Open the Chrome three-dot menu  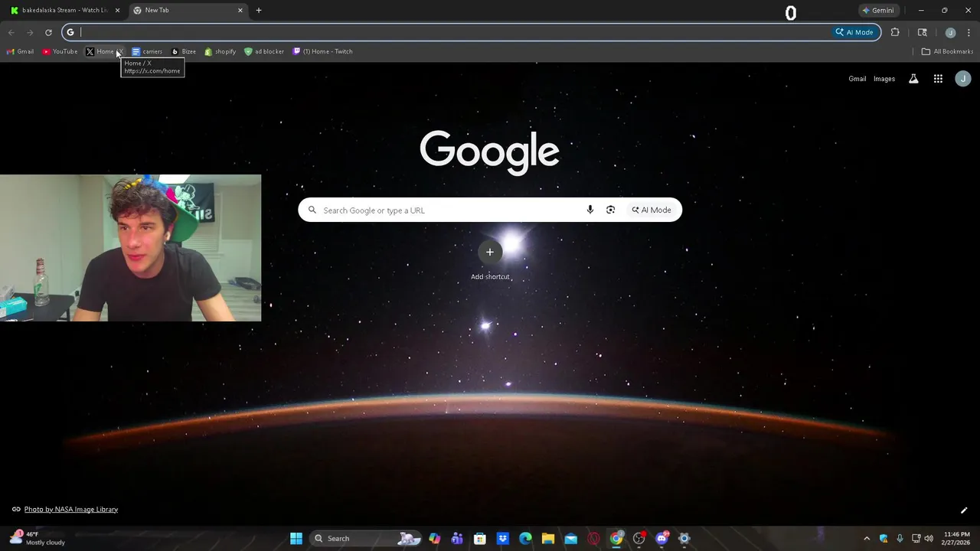point(969,32)
